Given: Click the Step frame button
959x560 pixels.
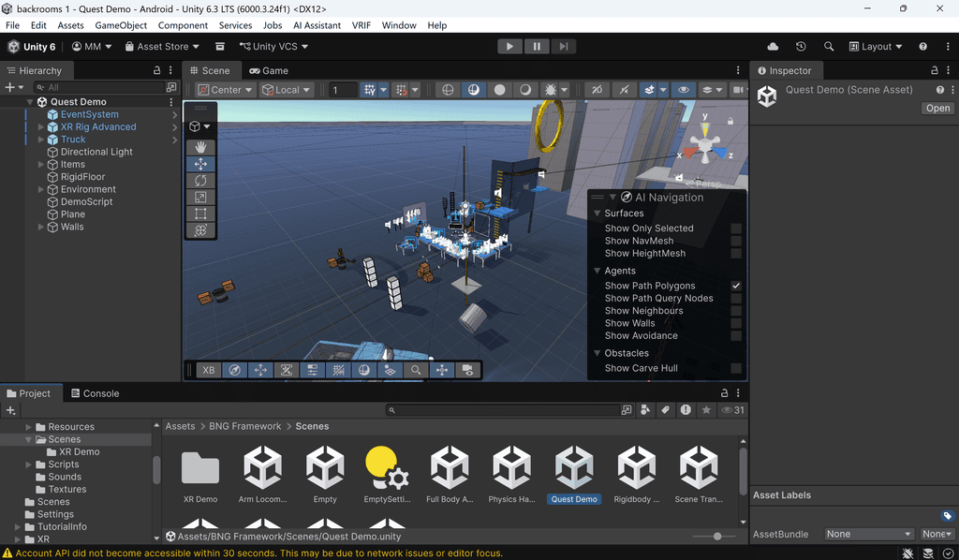Looking at the screenshot, I should (x=563, y=47).
